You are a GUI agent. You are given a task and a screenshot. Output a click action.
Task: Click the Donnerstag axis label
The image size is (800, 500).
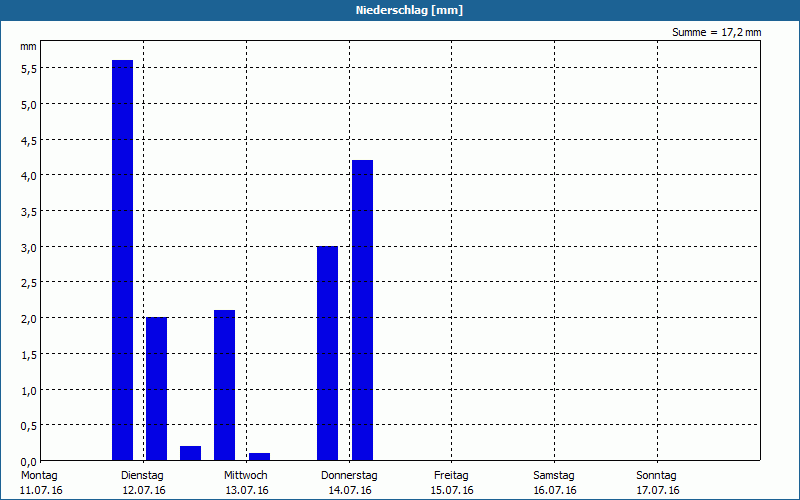coord(349,476)
